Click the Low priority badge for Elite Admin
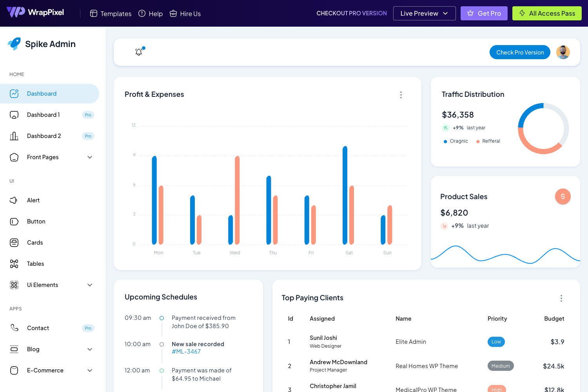588x392 pixels. pos(496,341)
